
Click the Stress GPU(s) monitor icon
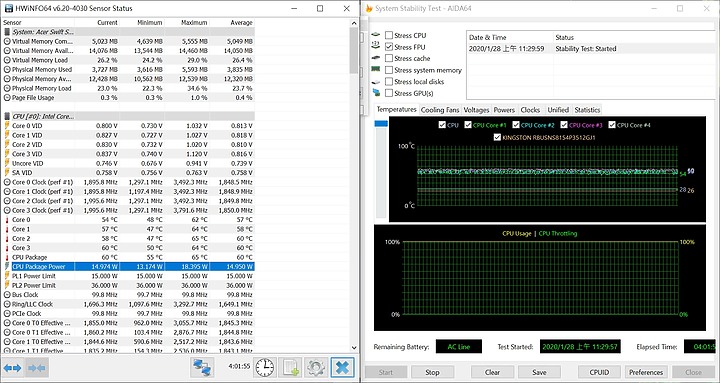(377, 93)
